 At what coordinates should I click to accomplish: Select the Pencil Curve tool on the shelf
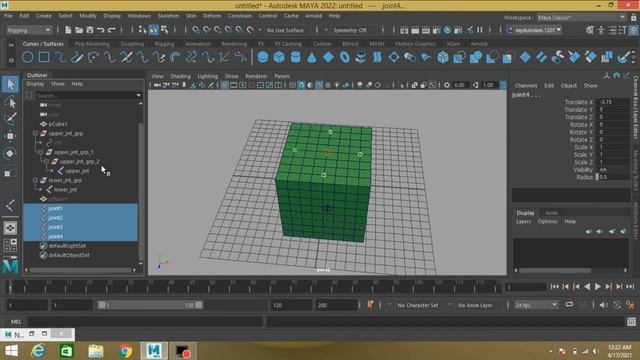77,57
